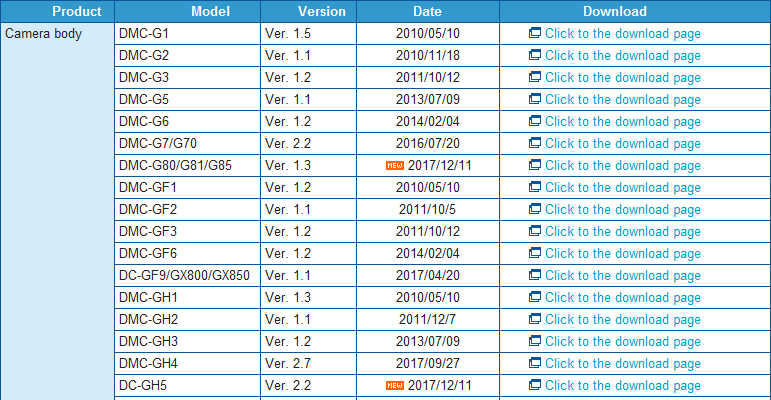Click the date 2011/10/5
This screenshot has height=400, width=771.
pyautogui.click(x=427, y=210)
